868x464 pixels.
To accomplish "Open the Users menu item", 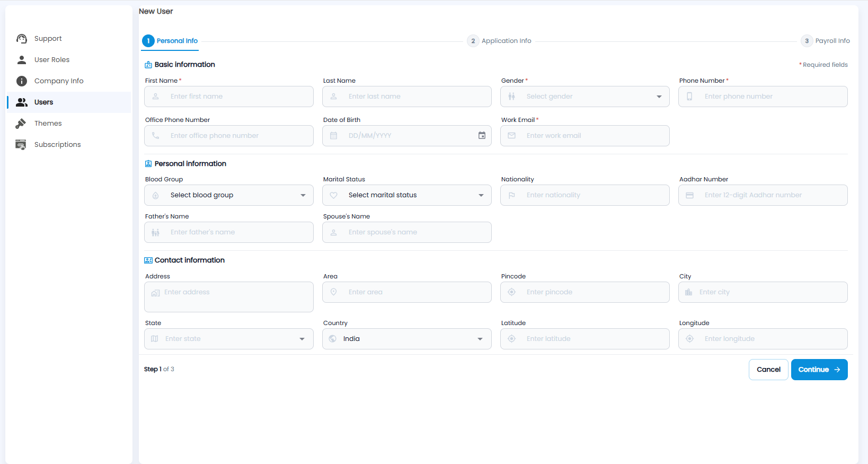I will point(69,102).
